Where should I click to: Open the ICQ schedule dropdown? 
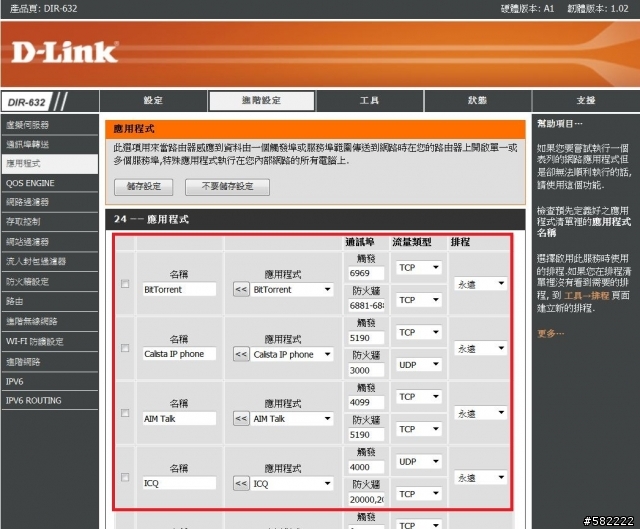pos(481,478)
